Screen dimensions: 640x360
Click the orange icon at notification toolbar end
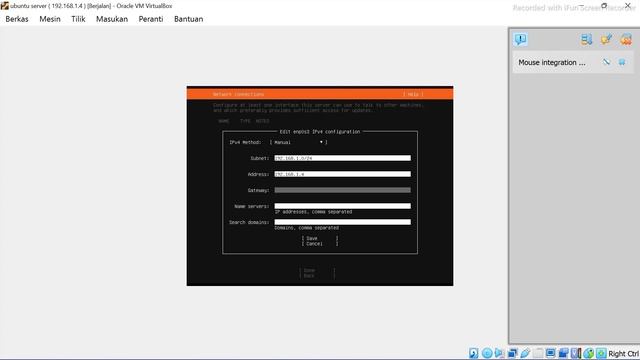click(626, 39)
